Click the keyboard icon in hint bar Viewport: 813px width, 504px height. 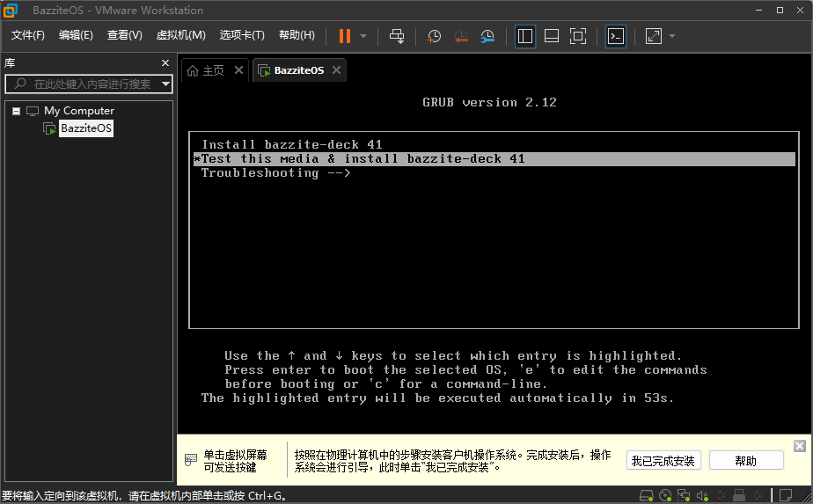click(x=191, y=459)
